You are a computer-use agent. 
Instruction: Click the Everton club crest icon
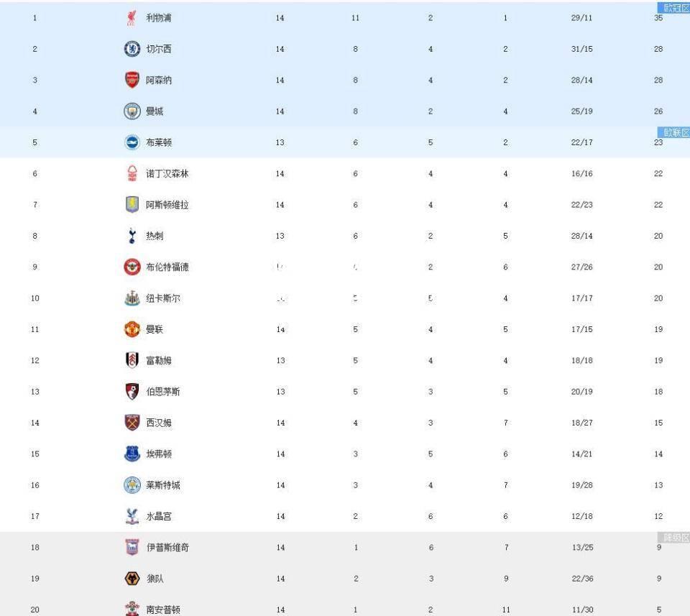click(x=132, y=454)
